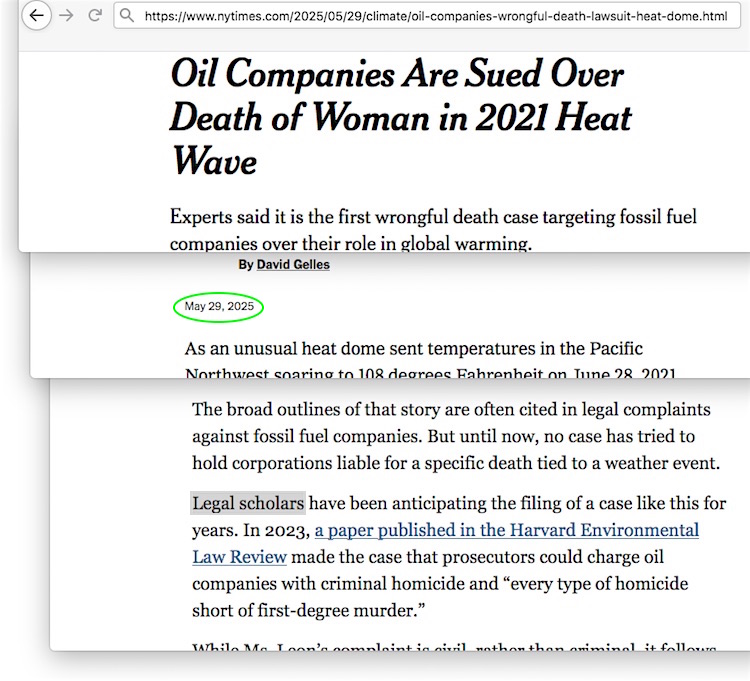Viewport: 750px width, 681px height.
Task: Click the browser back arrow button
Action: pos(37,16)
